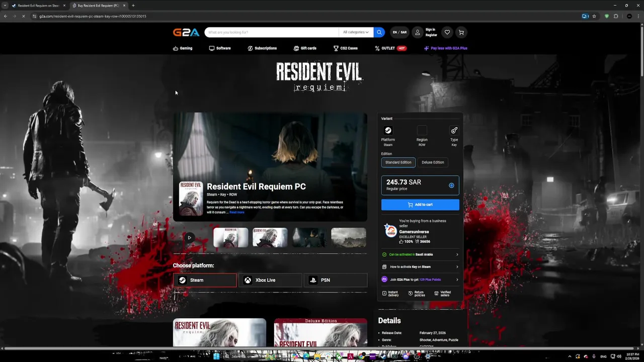This screenshot has width=644, height=362.
Task: Open EN / SAR language currency selector
Action: tap(399, 32)
